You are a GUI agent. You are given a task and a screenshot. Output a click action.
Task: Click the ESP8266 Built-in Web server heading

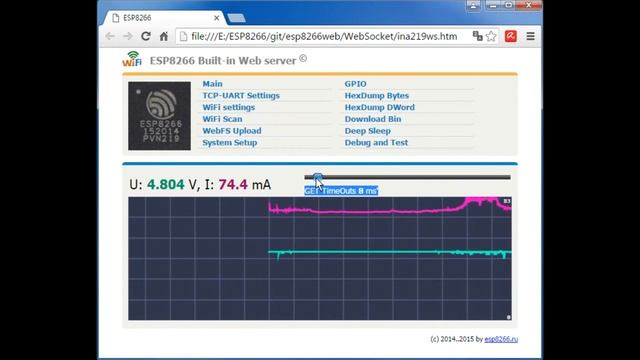[223, 61]
